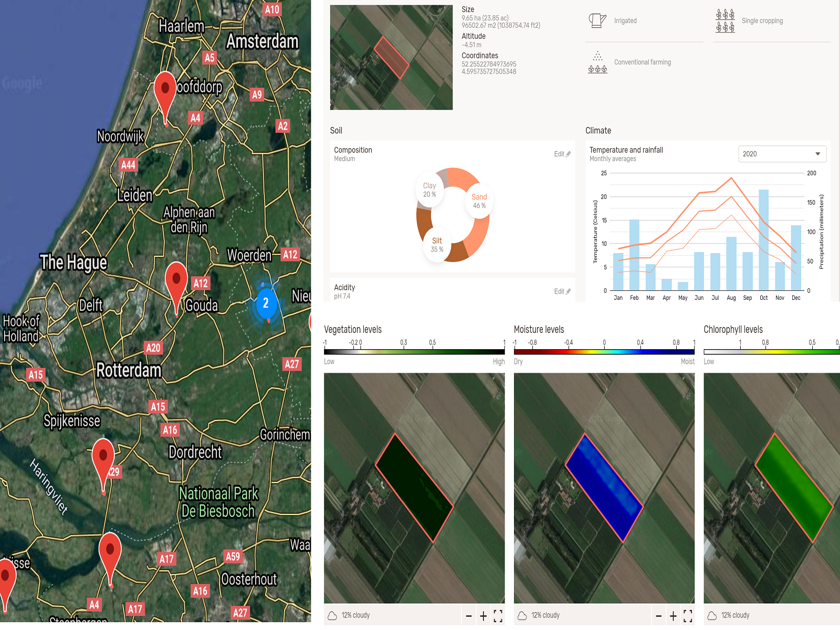Click the Nationaal Park De Biesbosch label
Screen dimensions: 840x630
[218, 502]
